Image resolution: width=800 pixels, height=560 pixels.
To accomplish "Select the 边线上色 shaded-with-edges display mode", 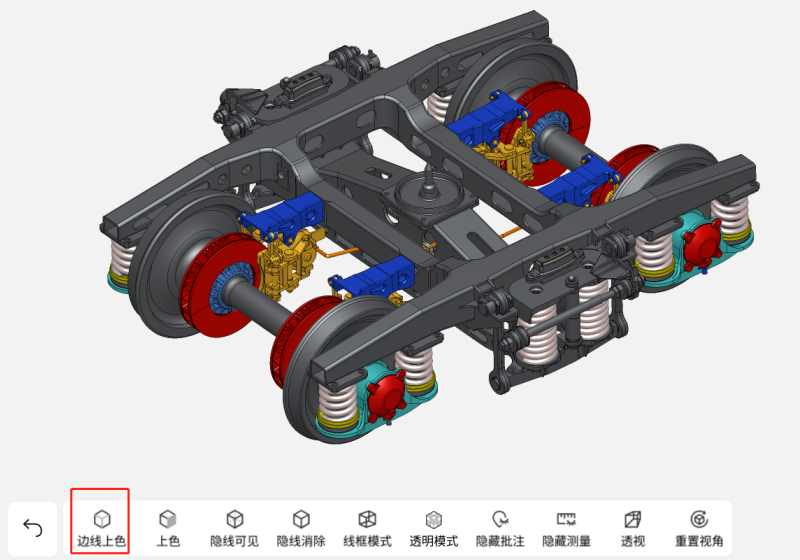I will click(101, 529).
